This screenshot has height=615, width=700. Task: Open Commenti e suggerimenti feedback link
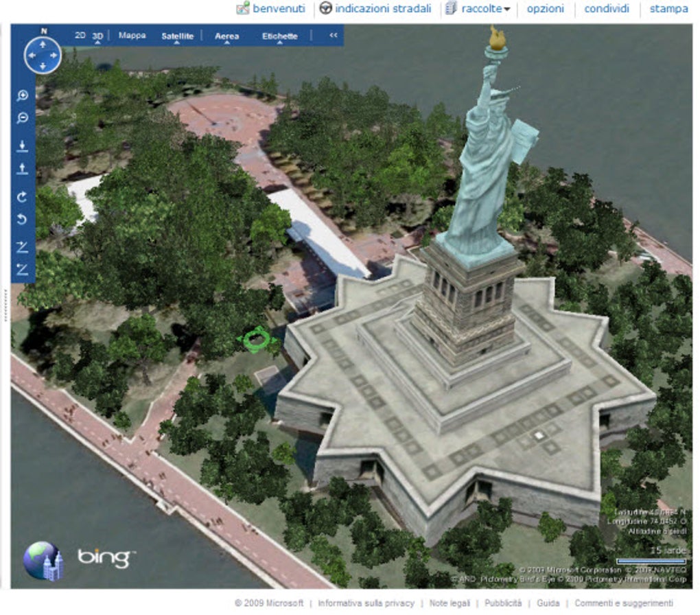coord(624,603)
